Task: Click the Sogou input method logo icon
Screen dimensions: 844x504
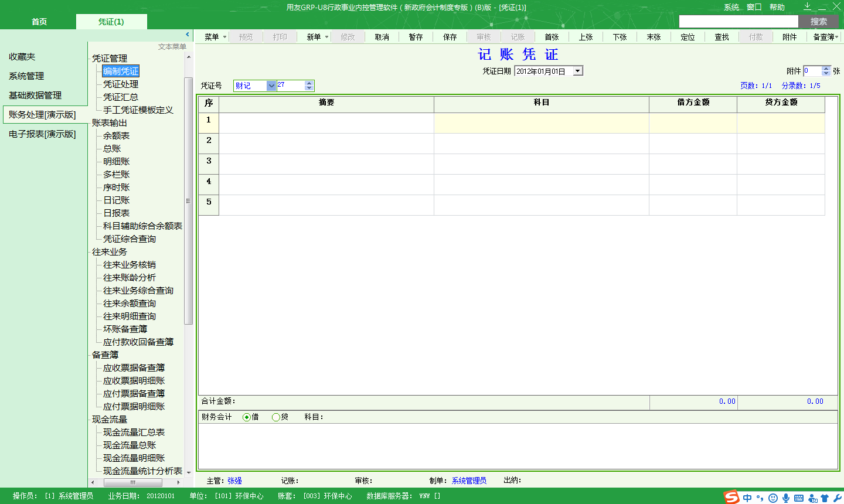Action: [731, 497]
